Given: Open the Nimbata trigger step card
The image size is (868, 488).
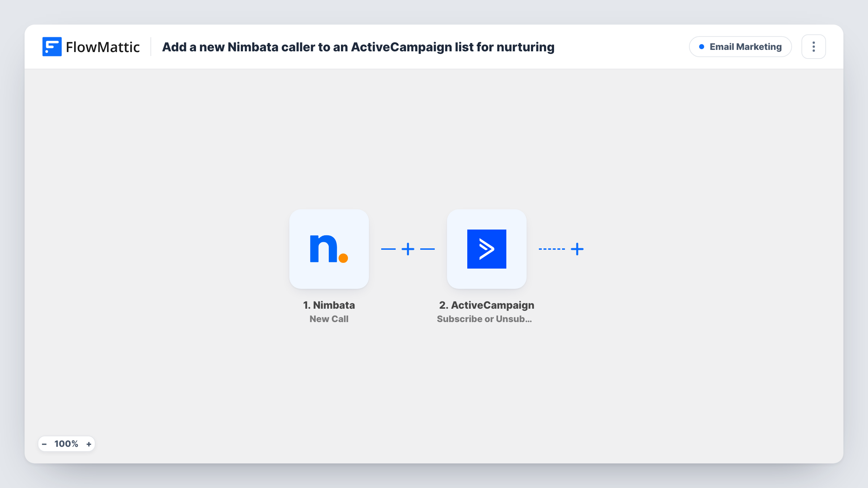Looking at the screenshot, I should [329, 249].
